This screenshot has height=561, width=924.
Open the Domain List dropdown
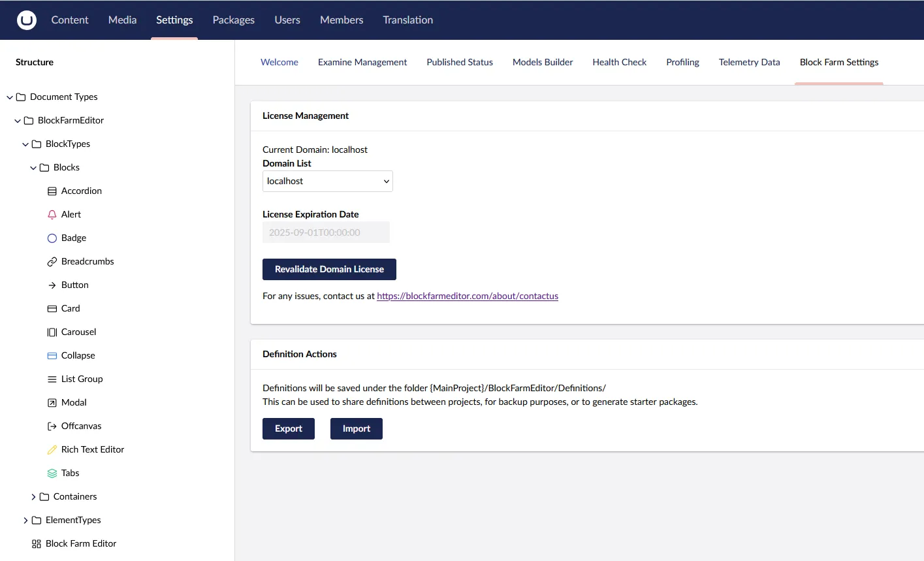pyautogui.click(x=328, y=181)
